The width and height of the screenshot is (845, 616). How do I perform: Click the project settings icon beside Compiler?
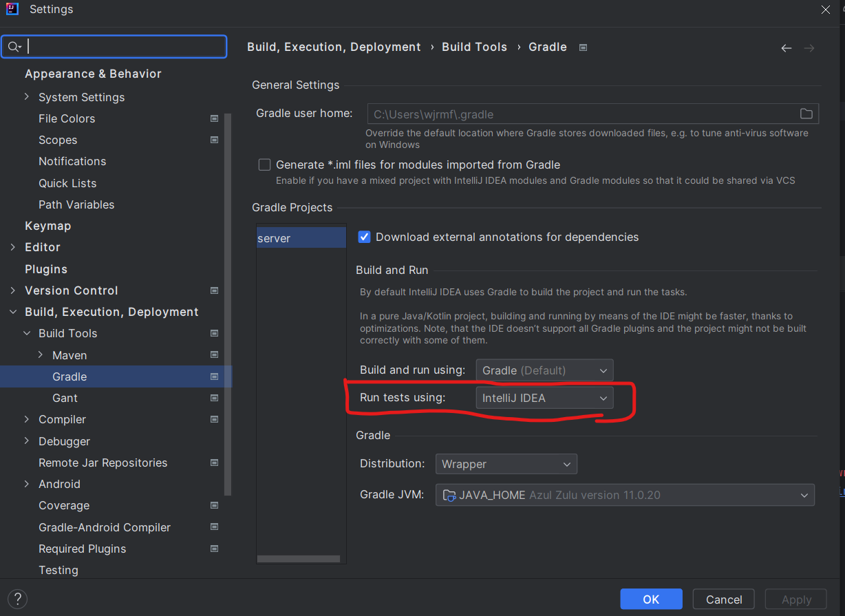pos(214,419)
